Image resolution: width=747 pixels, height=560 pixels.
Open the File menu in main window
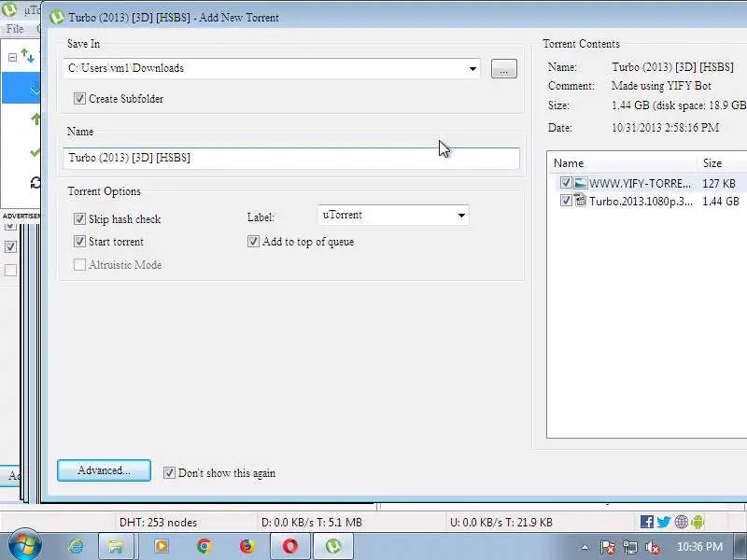coord(15,29)
